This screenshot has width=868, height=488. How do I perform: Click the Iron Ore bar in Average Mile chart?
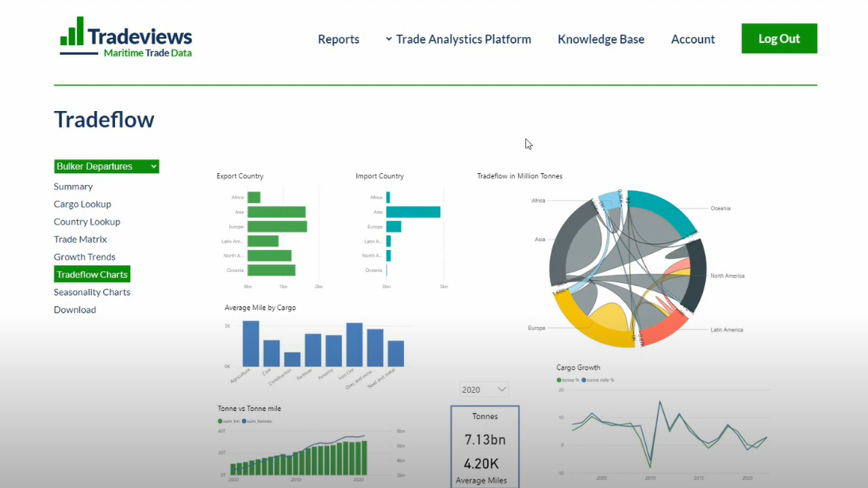pyautogui.click(x=354, y=344)
